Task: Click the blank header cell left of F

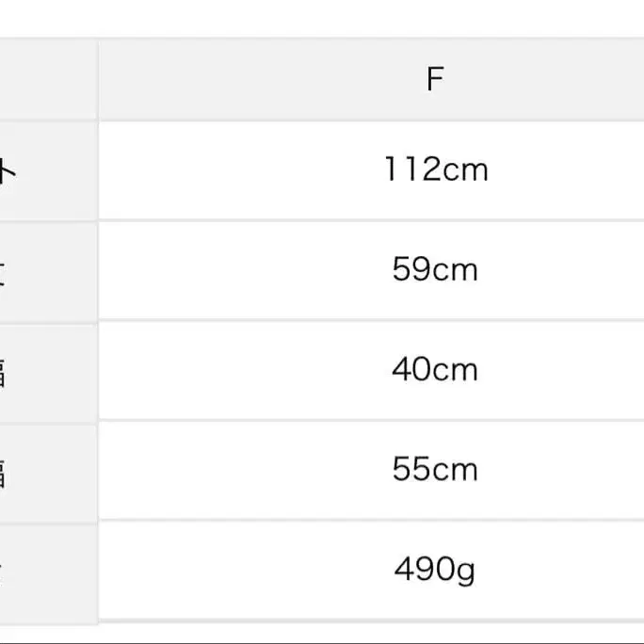Action: (x=47, y=80)
